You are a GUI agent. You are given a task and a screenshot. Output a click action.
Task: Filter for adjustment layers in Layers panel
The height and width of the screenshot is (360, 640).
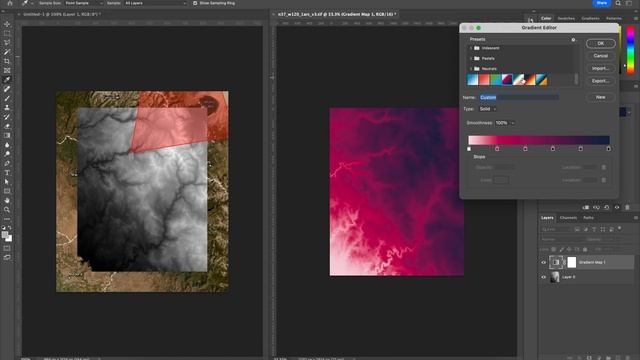point(586,229)
